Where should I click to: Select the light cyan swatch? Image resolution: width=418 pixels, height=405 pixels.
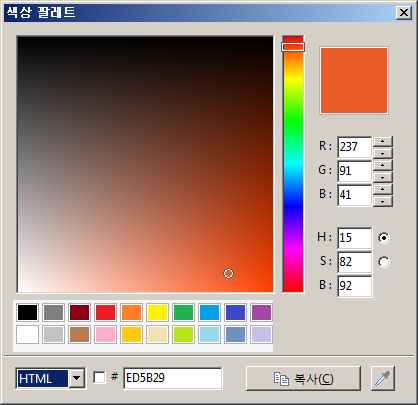pos(209,335)
